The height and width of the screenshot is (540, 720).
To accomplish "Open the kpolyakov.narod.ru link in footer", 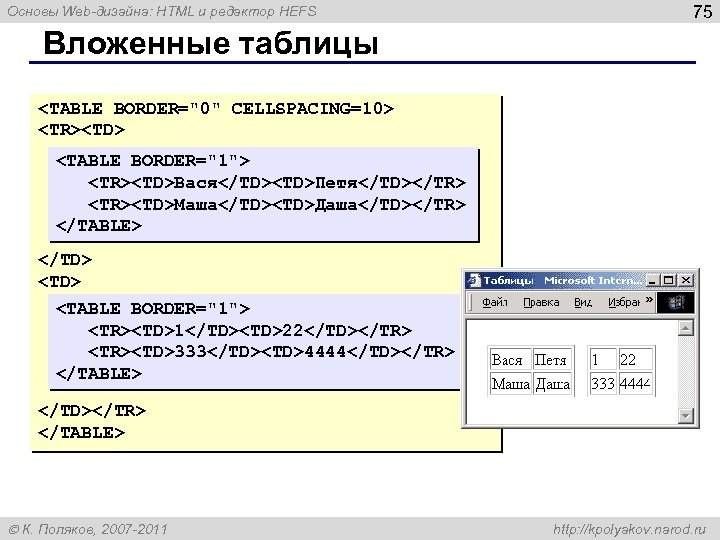I will pos(630,529).
